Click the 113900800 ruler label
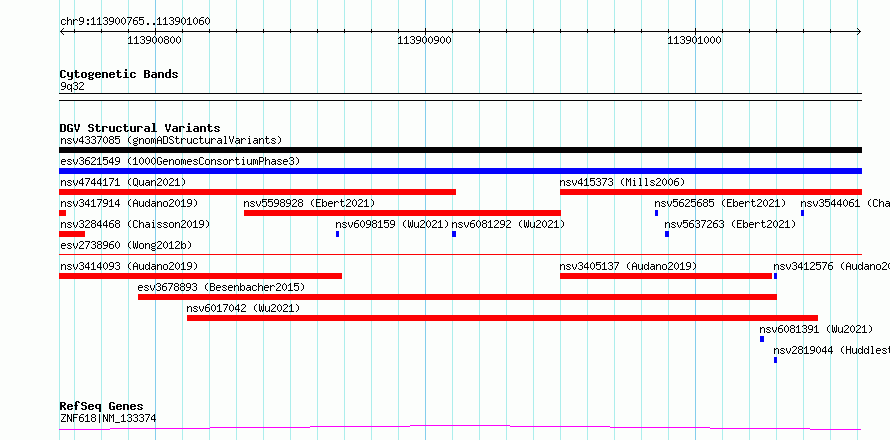 pyautogui.click(x=155, y=40)
